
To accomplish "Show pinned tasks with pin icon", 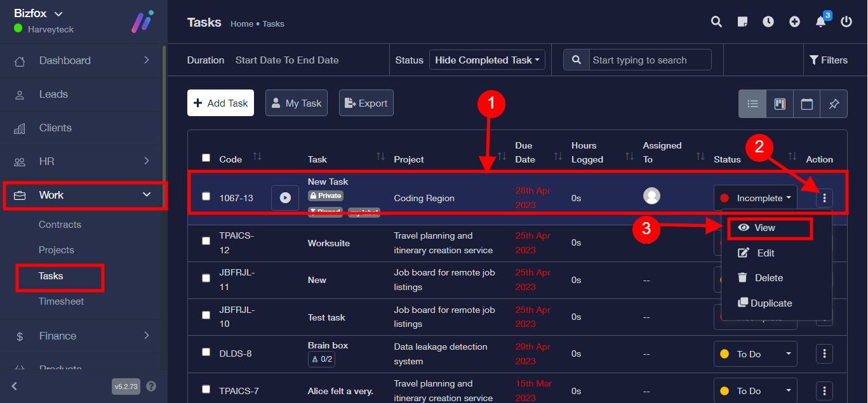I will click(x=834, y=103).
